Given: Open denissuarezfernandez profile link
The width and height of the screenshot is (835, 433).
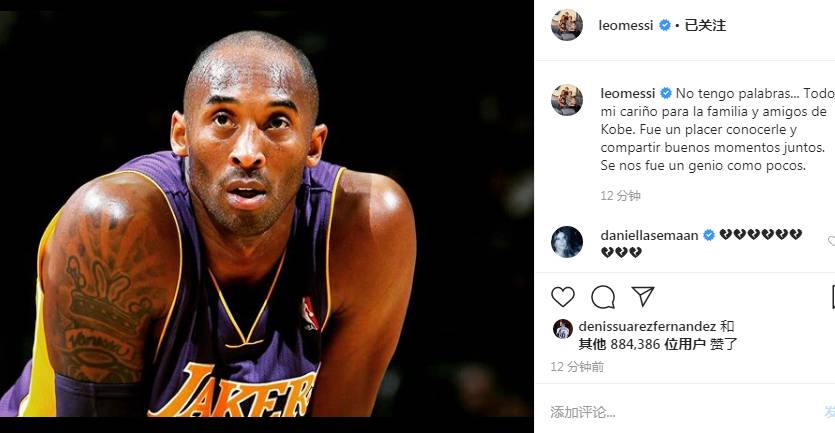Looking at the screenshot, I should (647, 326).
